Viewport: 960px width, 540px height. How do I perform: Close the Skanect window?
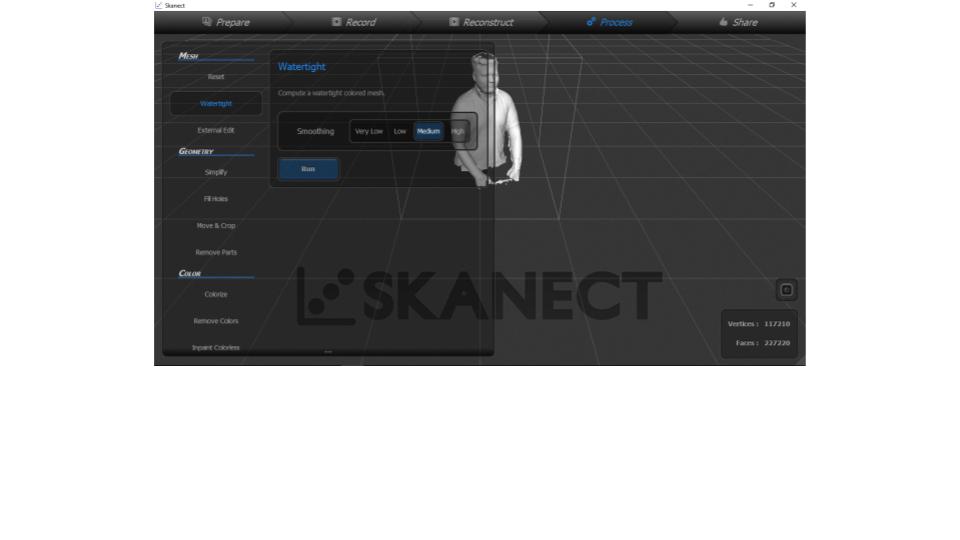pos(793,5)
